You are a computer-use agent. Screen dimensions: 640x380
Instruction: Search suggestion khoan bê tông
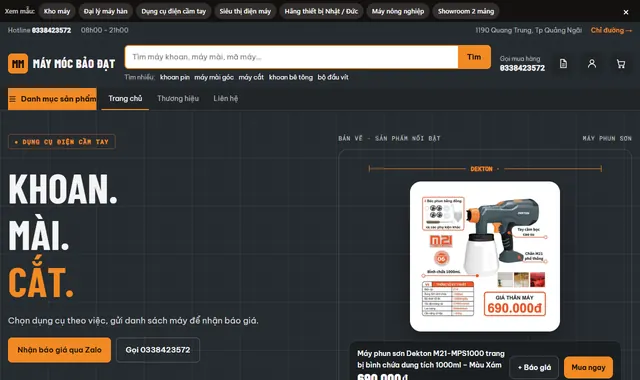tap(291, 77)
